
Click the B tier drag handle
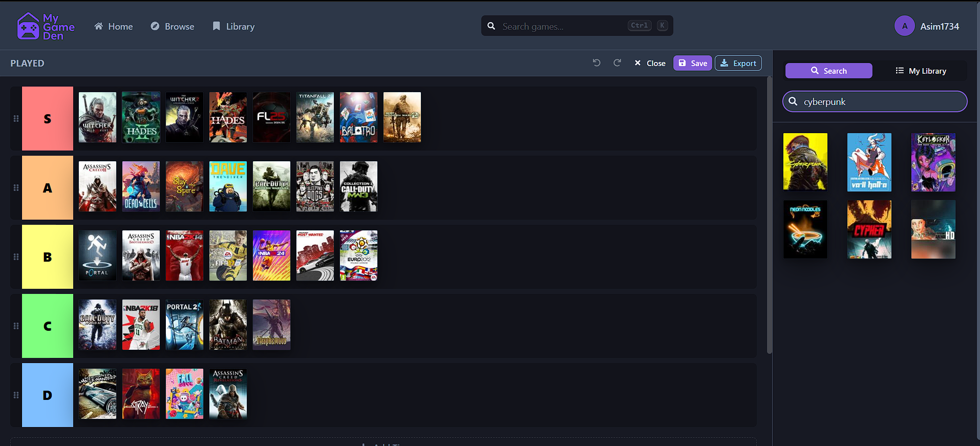[x=16, y=257]
